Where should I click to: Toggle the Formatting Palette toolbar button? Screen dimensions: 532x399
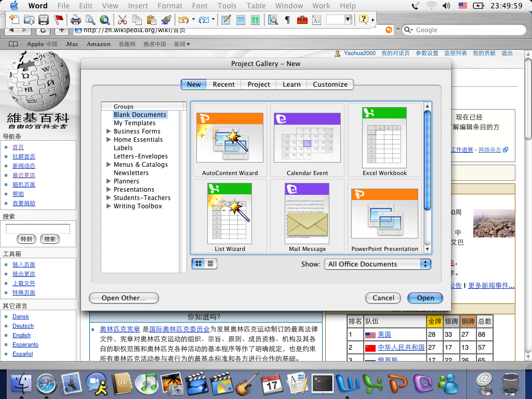click(x=316, y=20)
